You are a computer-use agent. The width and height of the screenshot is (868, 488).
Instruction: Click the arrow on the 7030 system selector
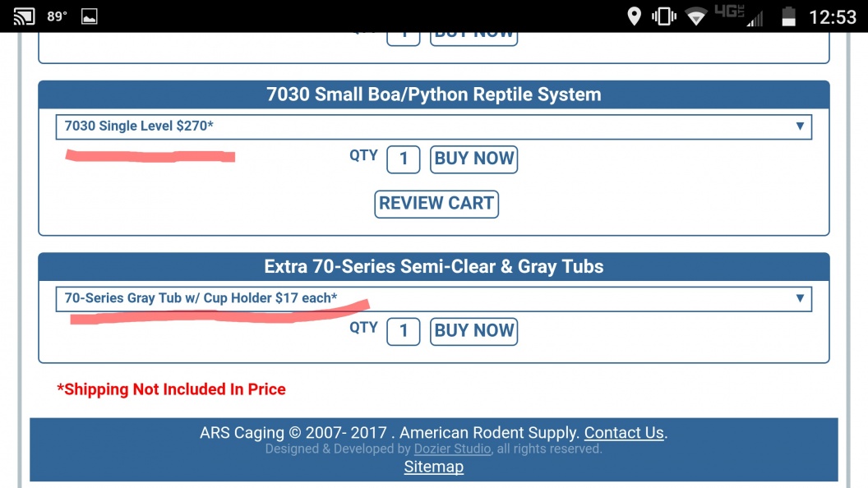coord(799,127)
